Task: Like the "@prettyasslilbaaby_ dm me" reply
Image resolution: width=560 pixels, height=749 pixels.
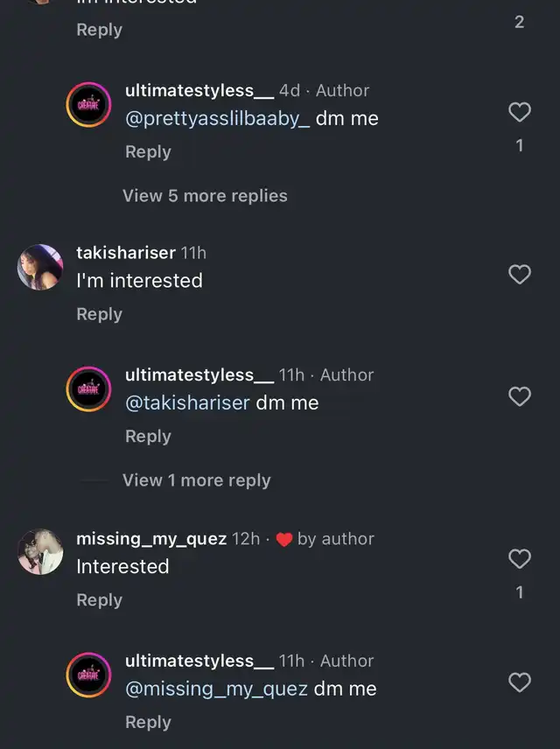Action: [520, 112]
